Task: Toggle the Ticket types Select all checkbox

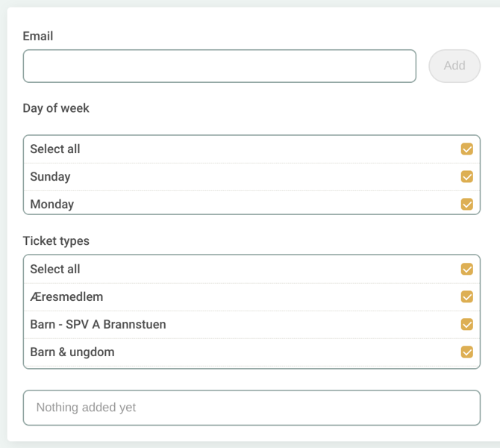Action: [467, 270]
